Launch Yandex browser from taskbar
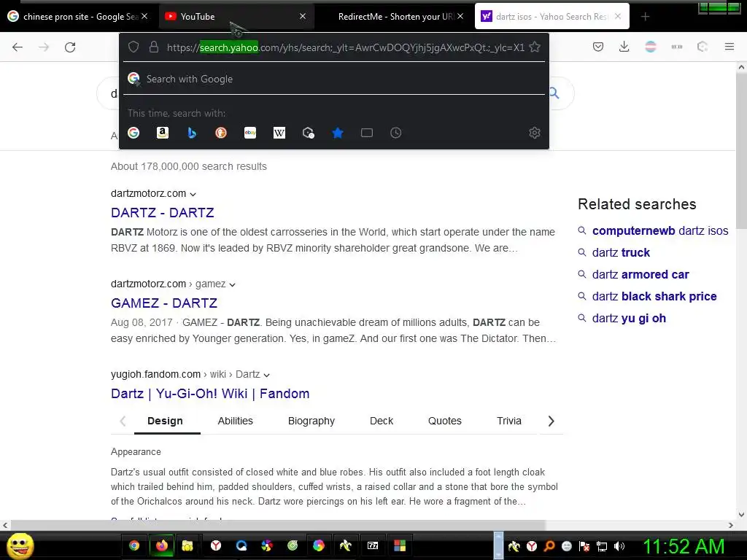Viewport: 747px width, 560px height. (x=216, y=545)
